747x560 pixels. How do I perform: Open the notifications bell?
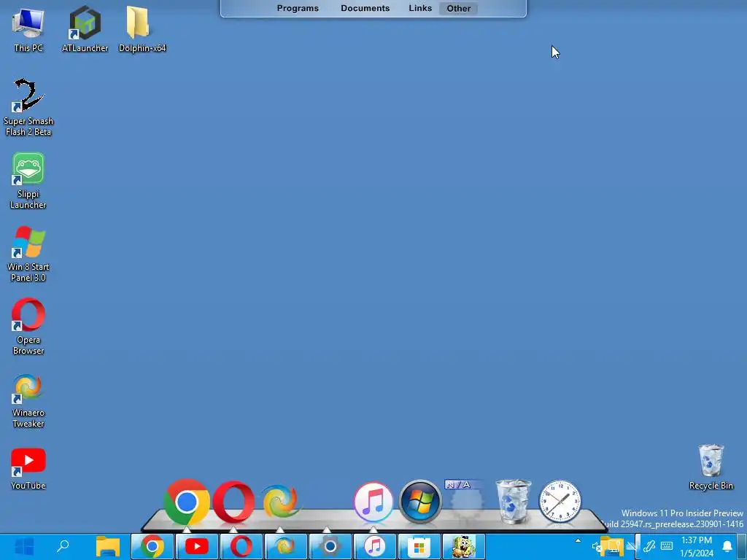pos(727,546)
